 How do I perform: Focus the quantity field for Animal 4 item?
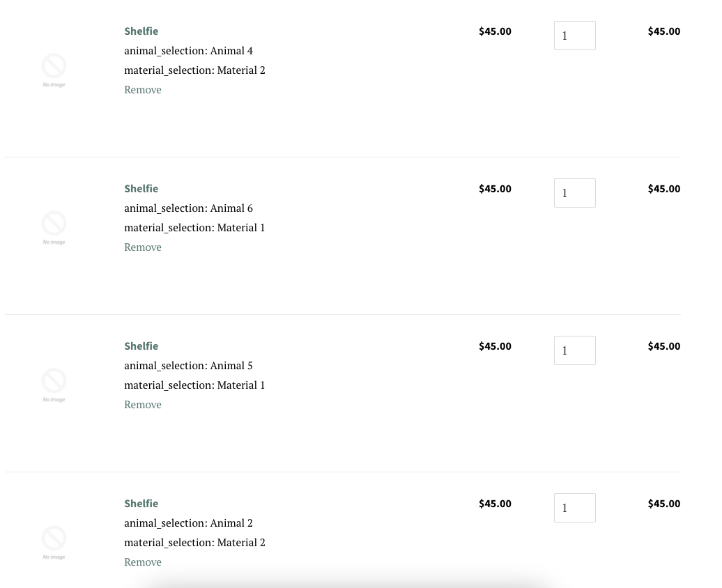tap(574, 36)
